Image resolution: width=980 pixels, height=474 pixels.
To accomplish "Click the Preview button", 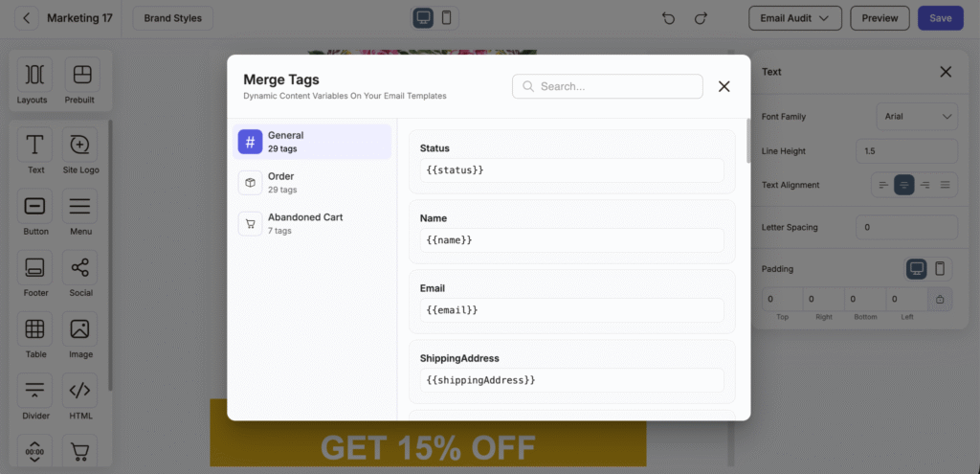I will coord(880,18).
